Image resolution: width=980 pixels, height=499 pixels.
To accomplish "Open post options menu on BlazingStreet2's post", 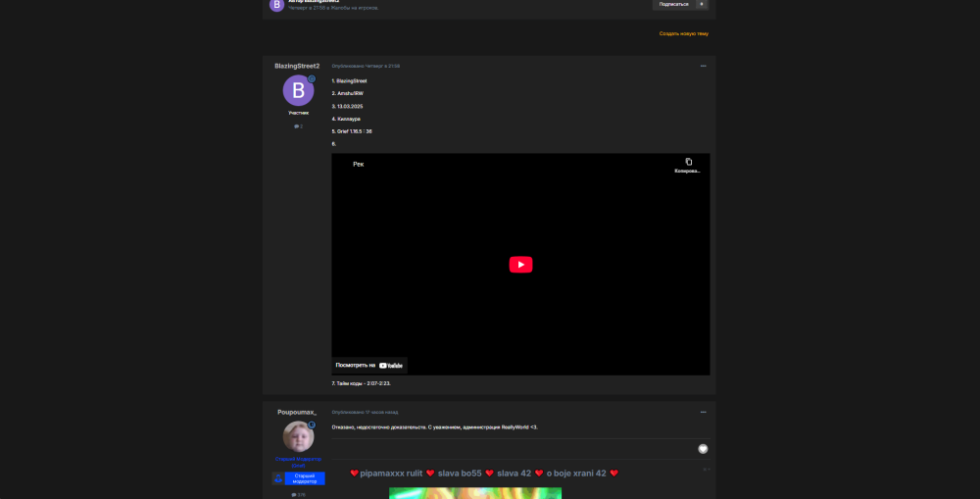I will (703, 66).
